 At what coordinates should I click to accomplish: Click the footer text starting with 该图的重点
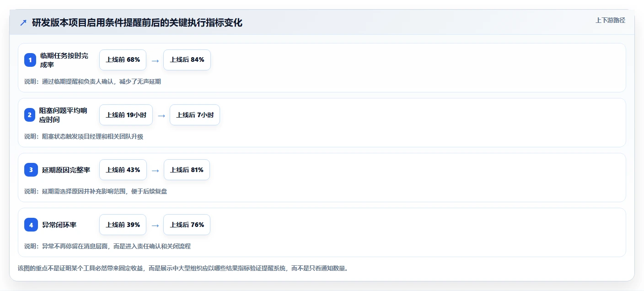[183, 268]
